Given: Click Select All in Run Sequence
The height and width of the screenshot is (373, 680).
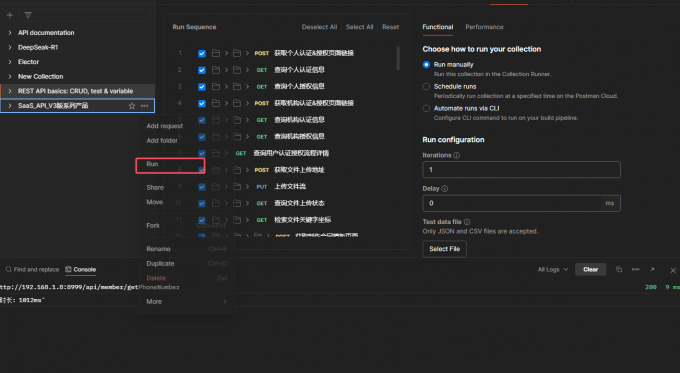Looking at the screenshot, I should (359, 27).
